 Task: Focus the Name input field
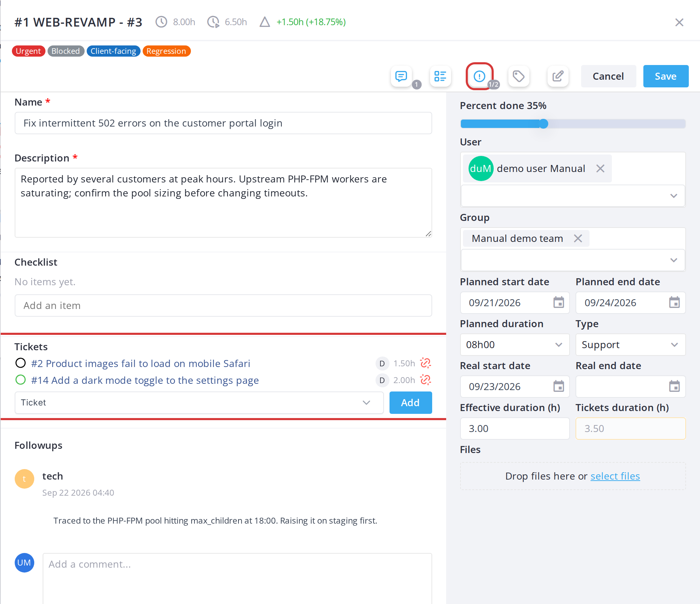point(223,123)
